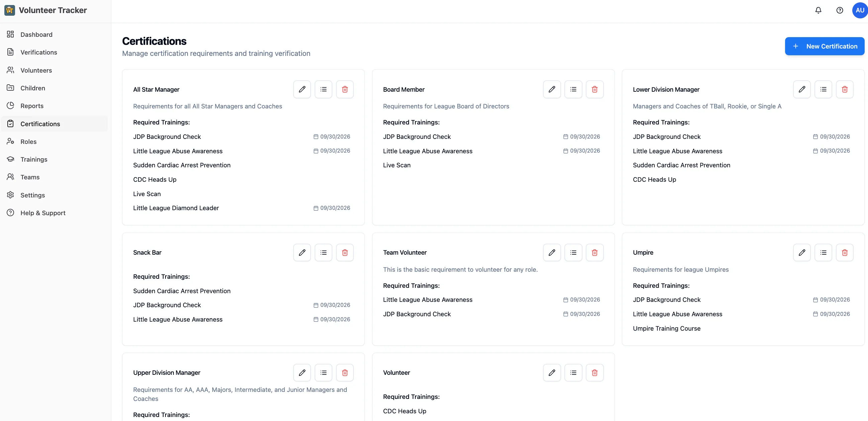Open Help & Support
The width and height of the screenshot is (868, 421).
tap(43, 213)
